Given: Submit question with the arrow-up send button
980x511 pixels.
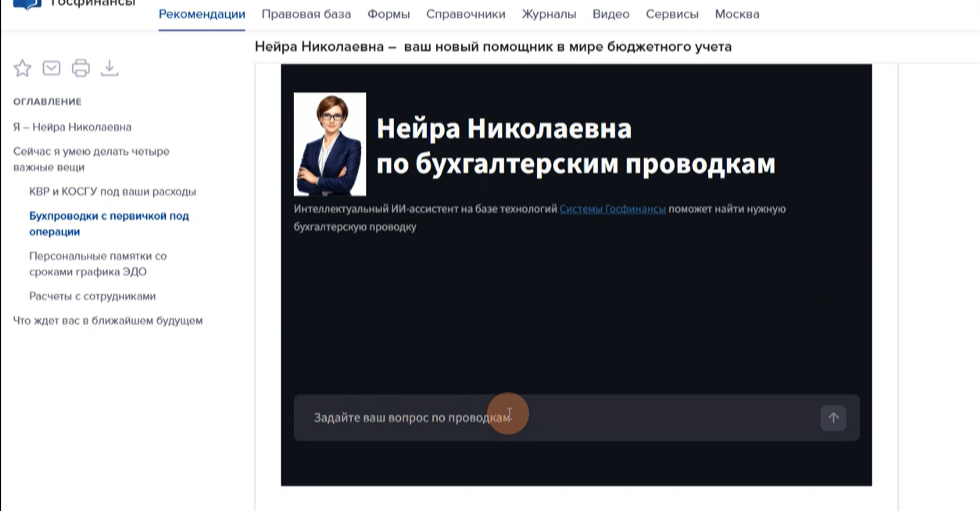Looking at the screenshot, I should click(x=833, y=418).
